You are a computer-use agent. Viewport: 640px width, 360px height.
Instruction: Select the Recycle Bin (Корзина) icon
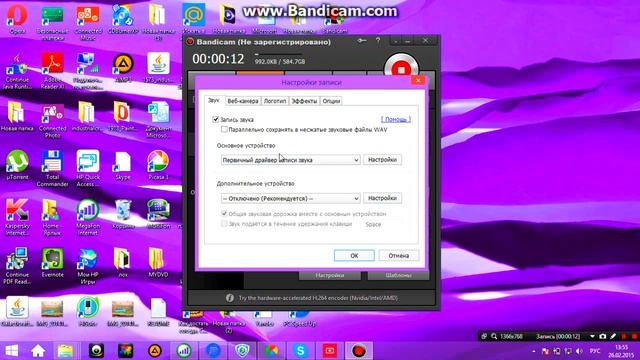coord(123,214)
